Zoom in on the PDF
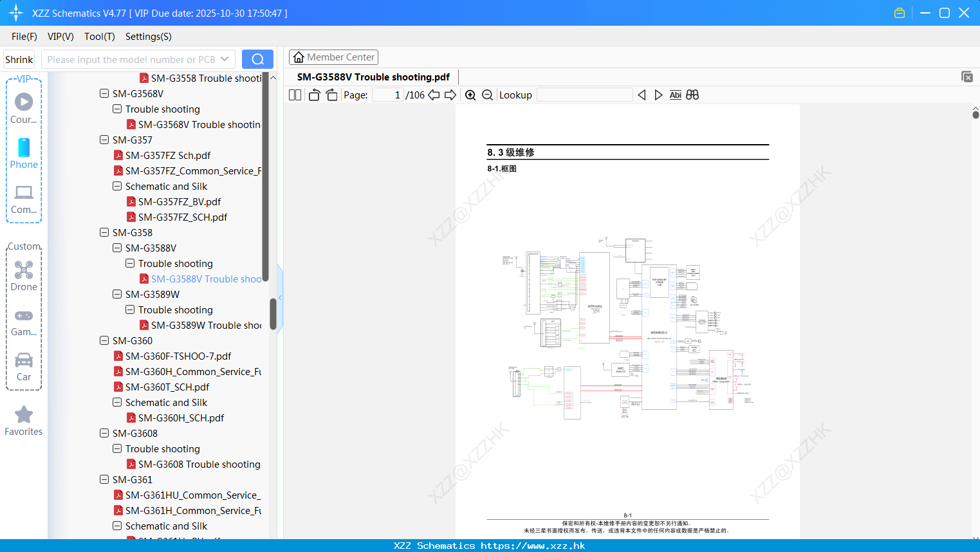 point(470,95)
